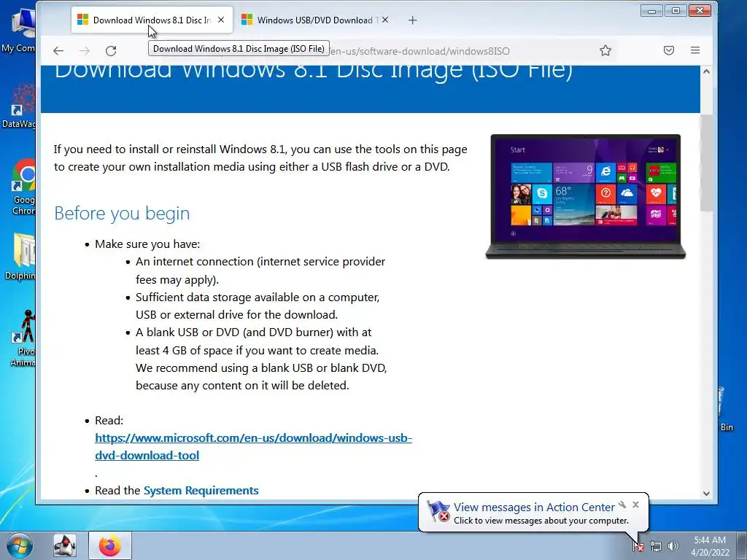Open a new browser tab
The height and width of the screenshot is (560, 747).
click(x=413, y=20)
